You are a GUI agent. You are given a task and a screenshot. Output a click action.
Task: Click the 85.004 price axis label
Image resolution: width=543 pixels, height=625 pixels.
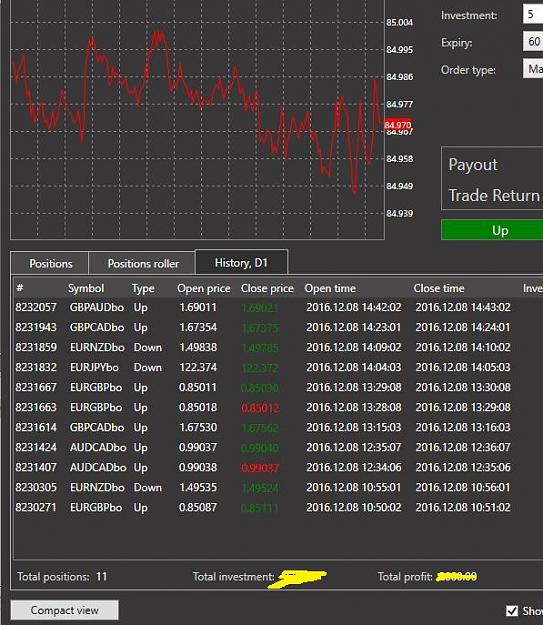pos(399,22)
